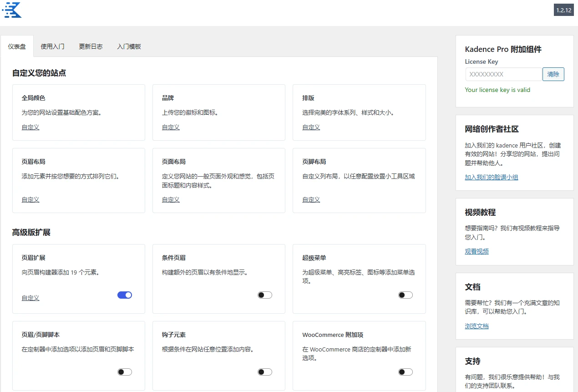The image size is (578, 392).
Task: Click 浏览文档 under the 文档 section
Action: [x=477, y=326]
